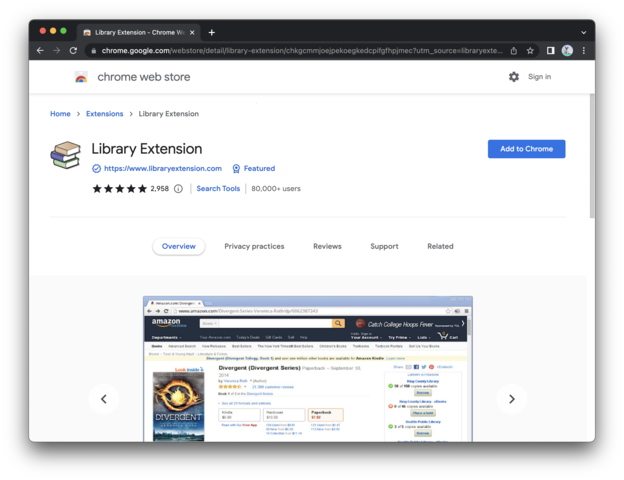Click the 80,000+ users text
624x480 pixels.
click(x=276, y=189)
